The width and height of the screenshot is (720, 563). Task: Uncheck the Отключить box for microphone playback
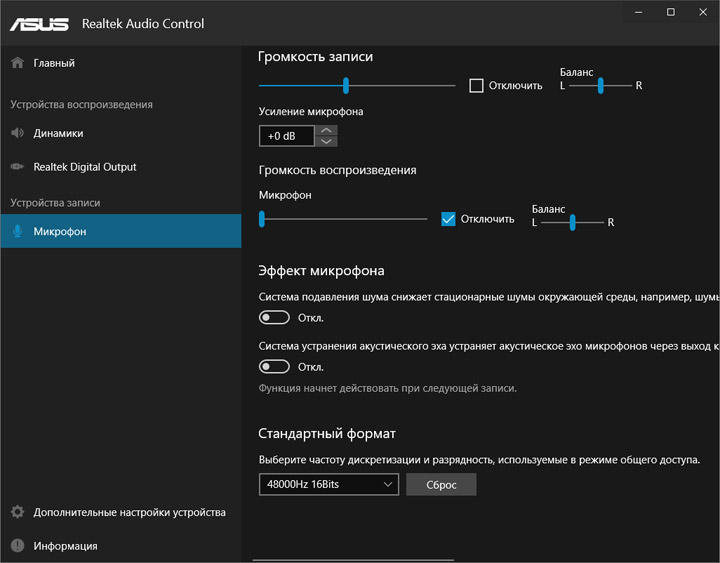(x=448, y=219)
